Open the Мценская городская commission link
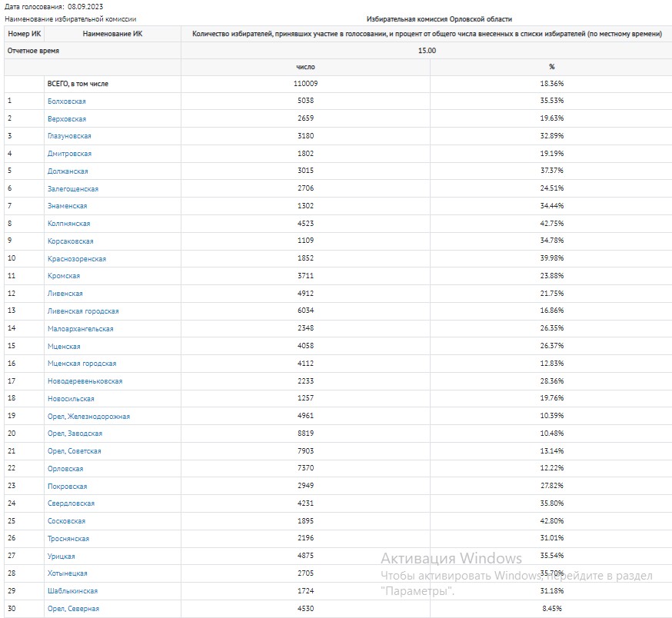 coord(82,363)
